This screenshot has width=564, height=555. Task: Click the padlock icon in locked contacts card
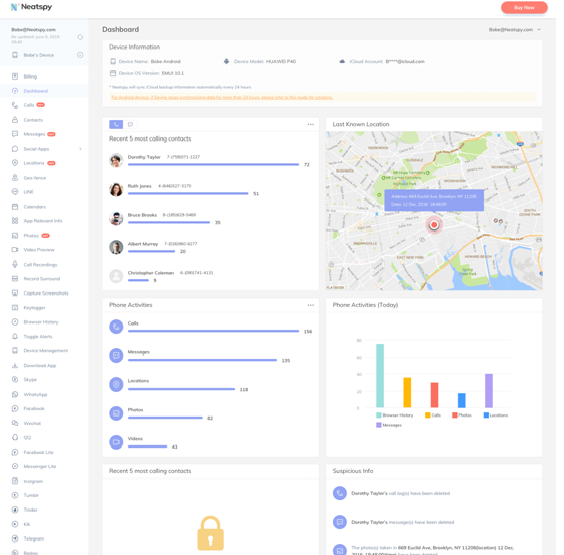pos(210,533)
